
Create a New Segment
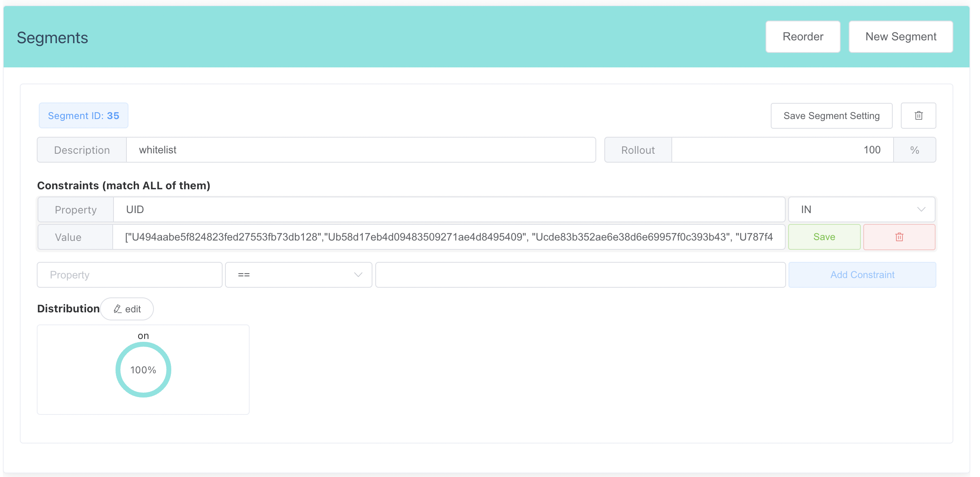tap(900, 37)
